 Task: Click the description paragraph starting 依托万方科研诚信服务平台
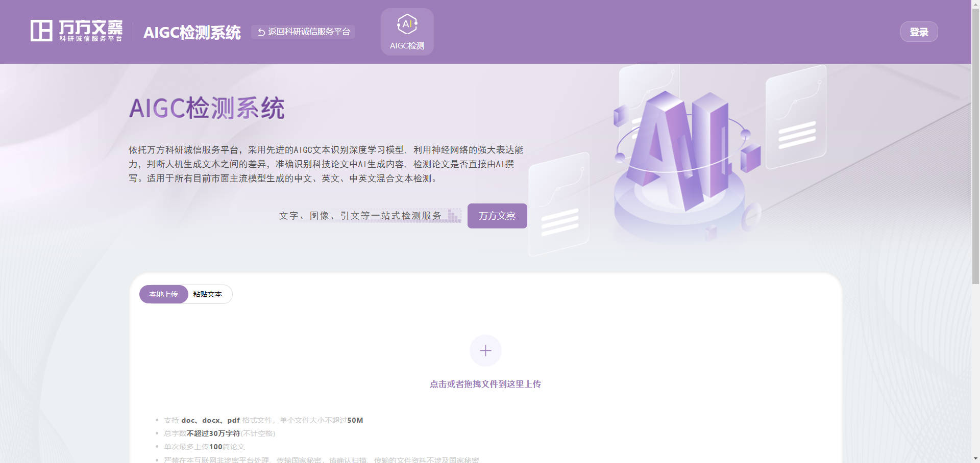[326, 164]
